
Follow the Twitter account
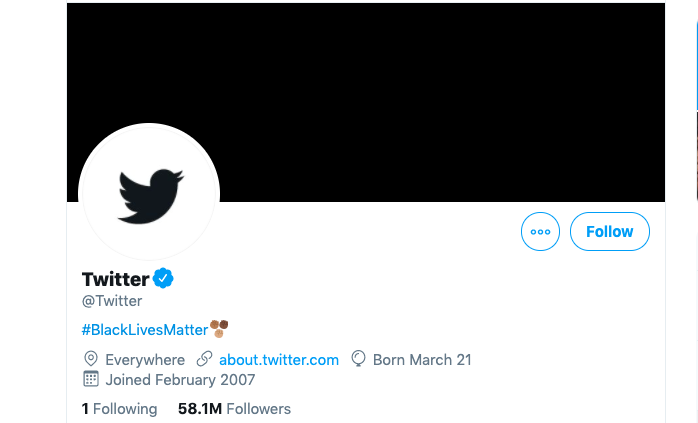point(609,232)
